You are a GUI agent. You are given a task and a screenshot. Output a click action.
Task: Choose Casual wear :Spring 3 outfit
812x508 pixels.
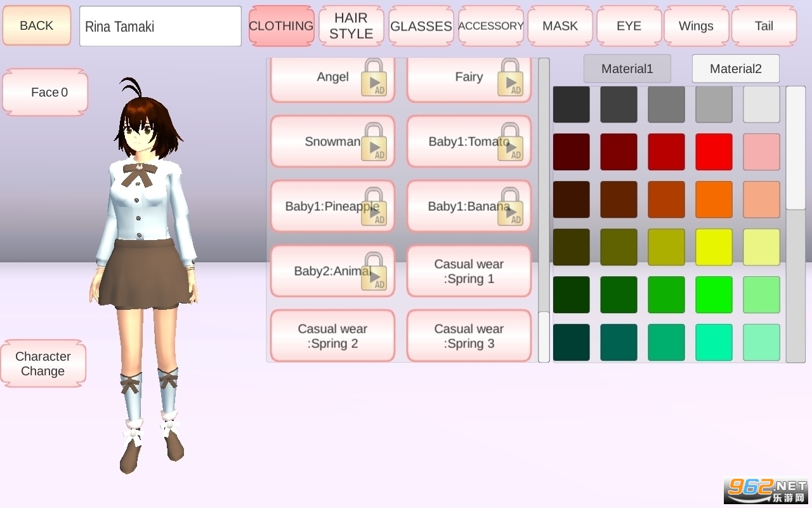point(469,336)
